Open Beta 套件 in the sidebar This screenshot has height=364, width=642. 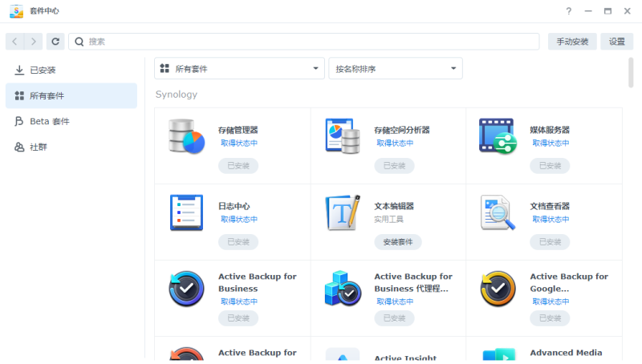(71, 121)
